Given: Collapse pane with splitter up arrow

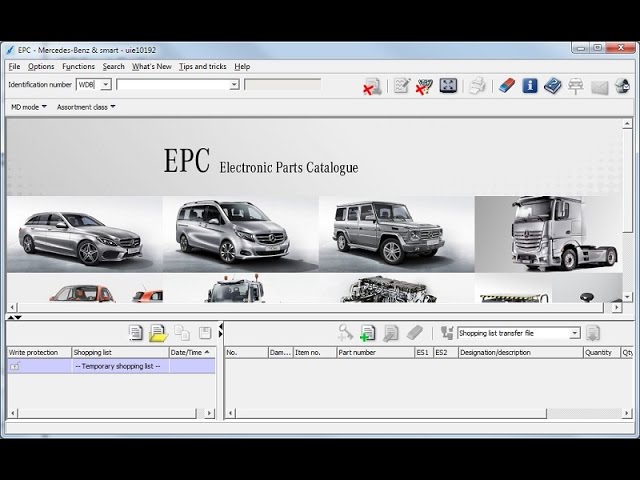Looking at the screenshot, I should (x=11, y=317).
